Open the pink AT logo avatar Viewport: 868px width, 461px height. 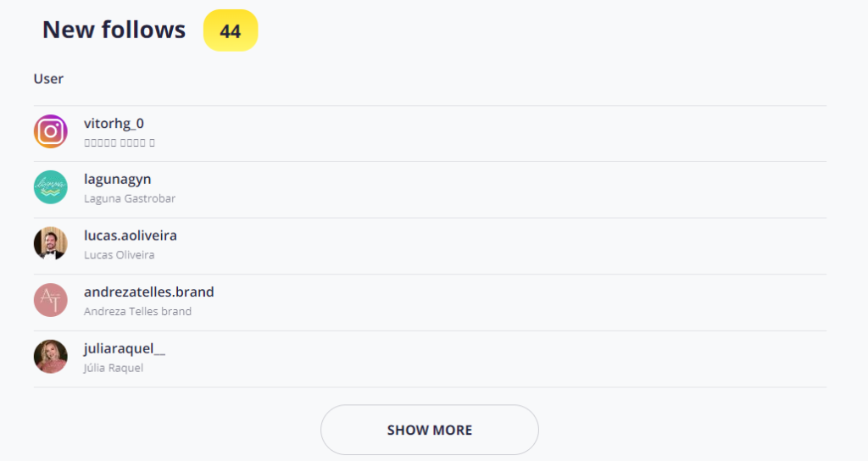click(50, 300)
